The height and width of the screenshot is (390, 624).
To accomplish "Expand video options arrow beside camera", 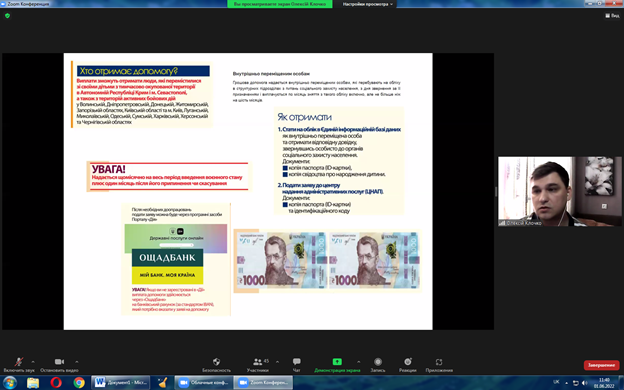I will click(77, 362).
